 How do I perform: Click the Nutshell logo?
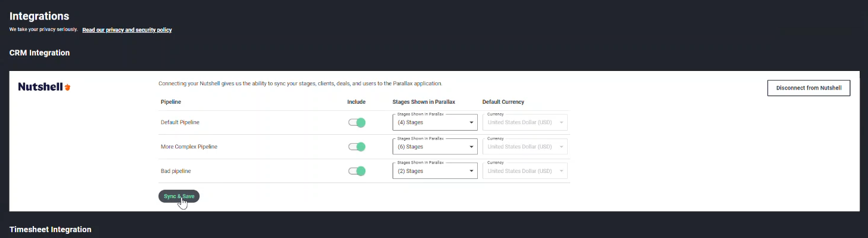pos(45,87)
